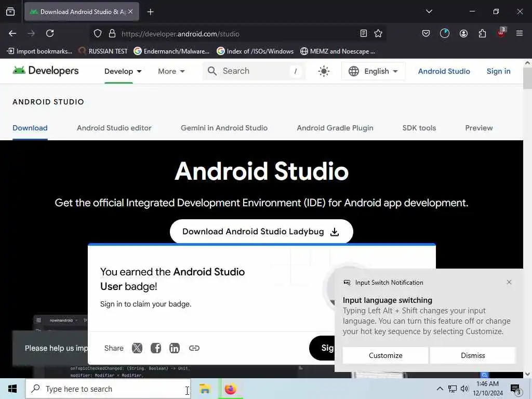
Task: Open the circular extension icon in toolbar
Action: [x=445, y=33]
